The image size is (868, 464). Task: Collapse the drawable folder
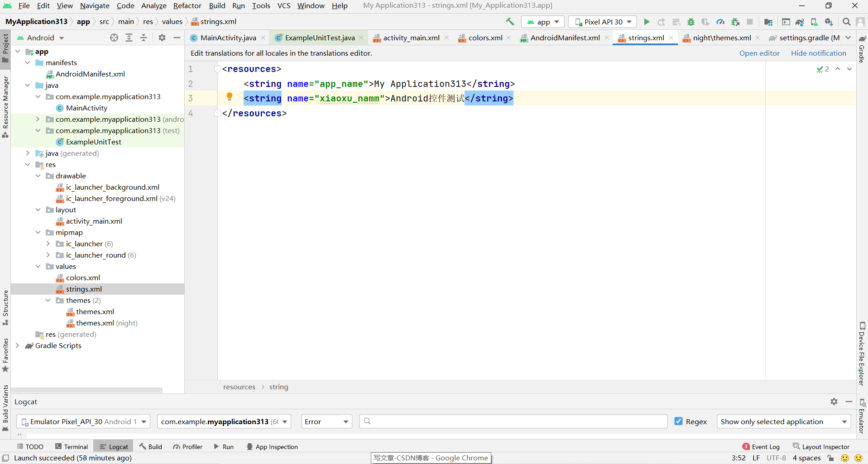(38, 176)
